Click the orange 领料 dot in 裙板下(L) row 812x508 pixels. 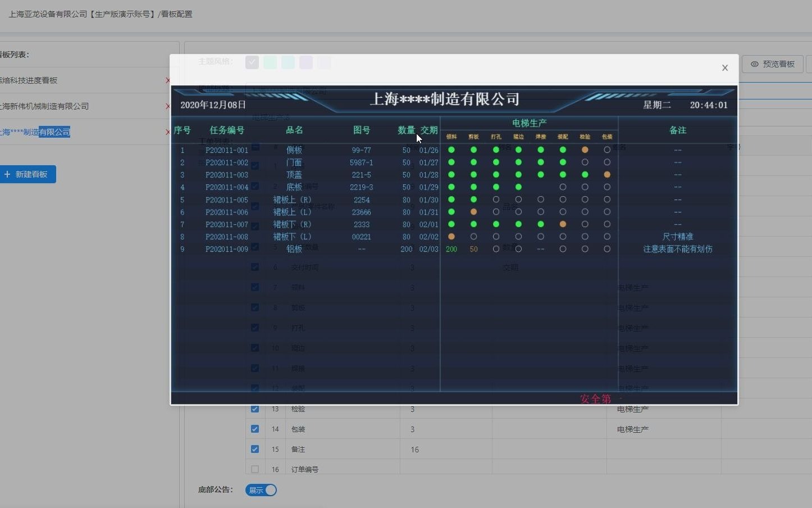point(451,237)
